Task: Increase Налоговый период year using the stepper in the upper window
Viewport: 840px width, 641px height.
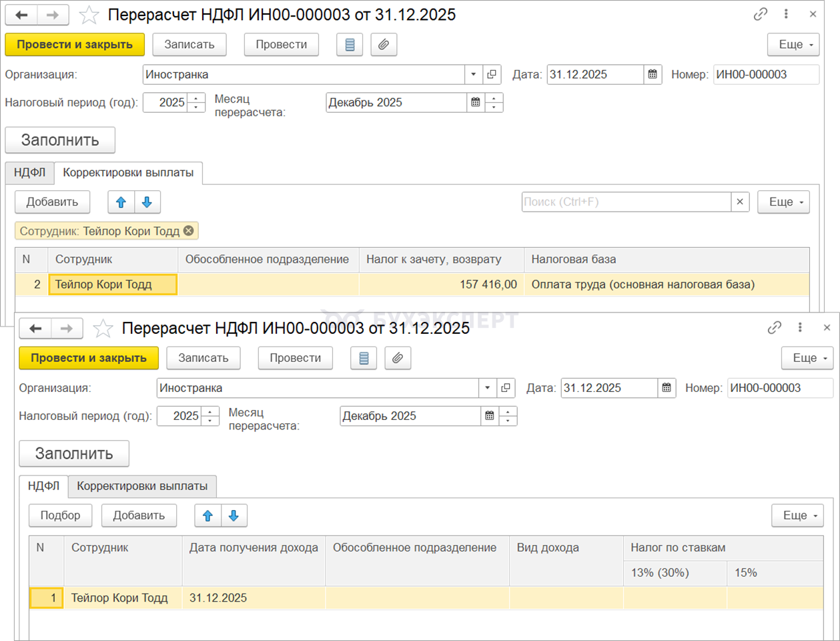Action: pos(196,98)
